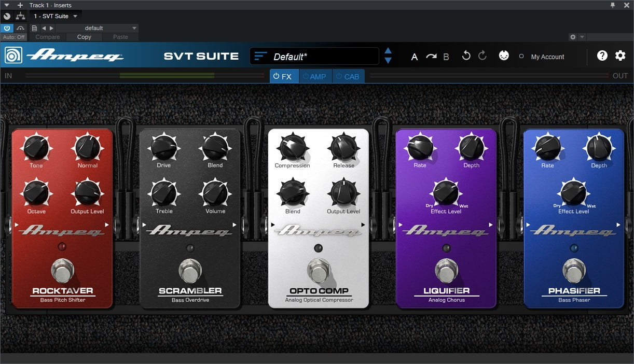634x364 pixels.
Task: Toggle the FX section power icon
Action: [276, 76]
